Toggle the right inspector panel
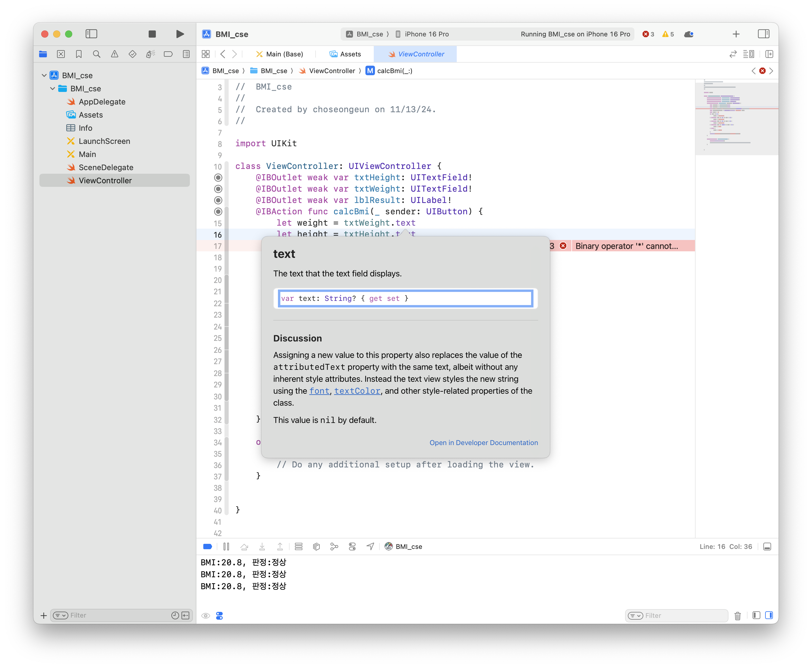 click(764, 34)
